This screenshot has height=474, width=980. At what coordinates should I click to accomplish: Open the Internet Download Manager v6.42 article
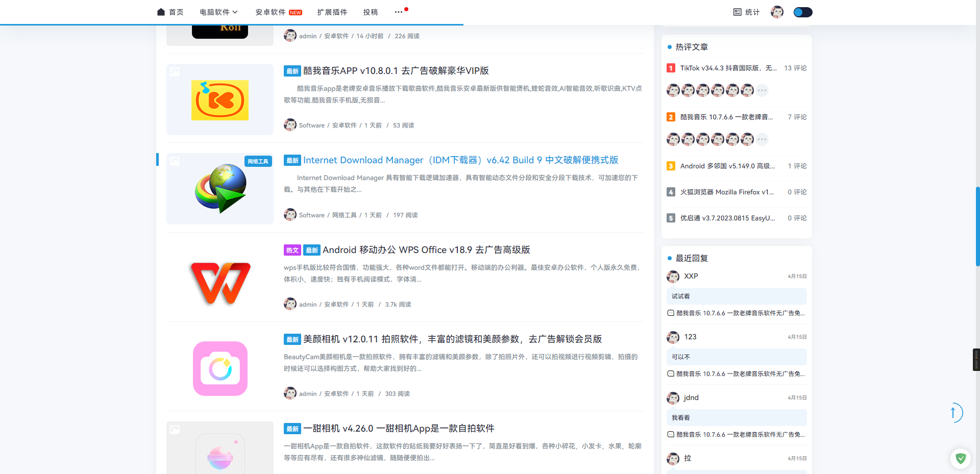click(460, 160)
